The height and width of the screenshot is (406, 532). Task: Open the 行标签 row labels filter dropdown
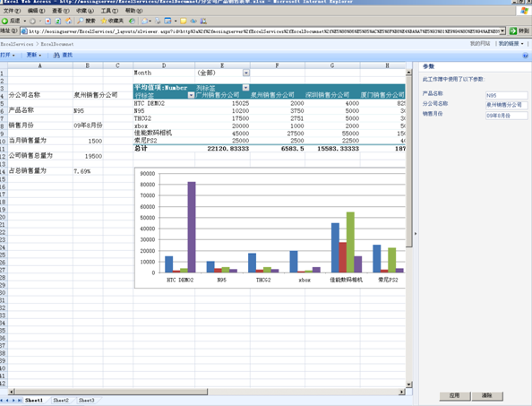pos(191,95)
